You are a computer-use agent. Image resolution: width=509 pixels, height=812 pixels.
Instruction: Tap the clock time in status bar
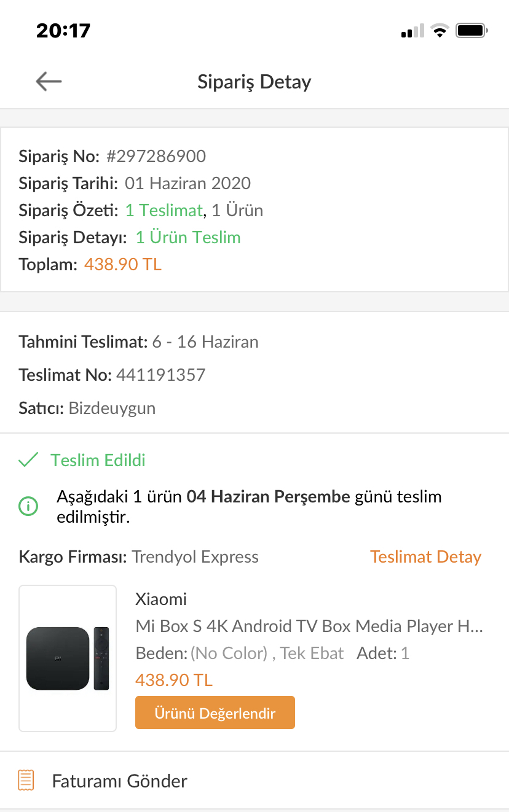click(x=63, y=30)
